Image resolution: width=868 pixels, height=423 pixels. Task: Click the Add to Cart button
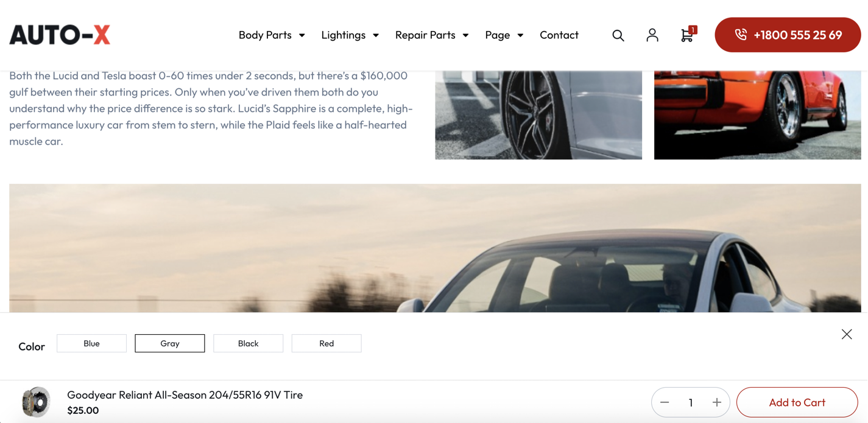tap(797, 402)
